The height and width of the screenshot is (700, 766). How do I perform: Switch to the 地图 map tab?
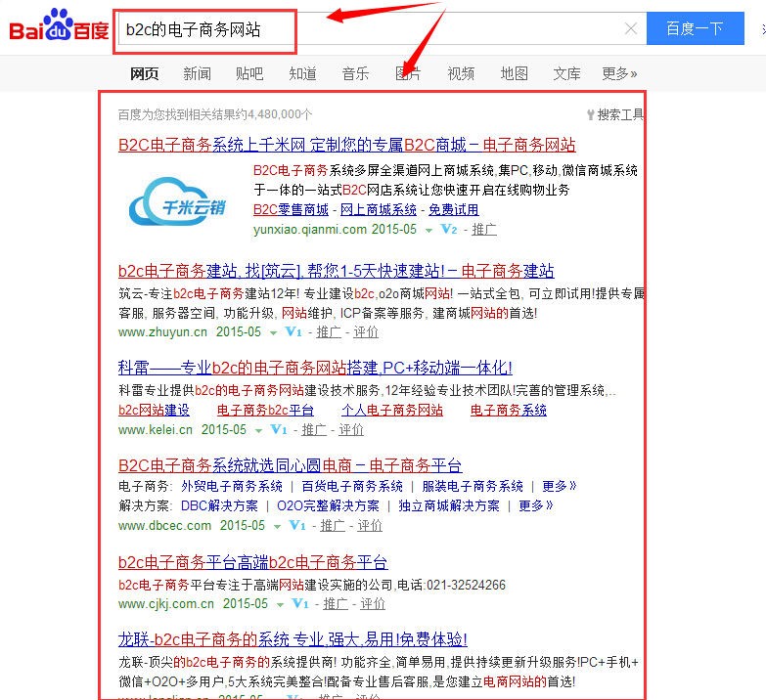(514, 73)
